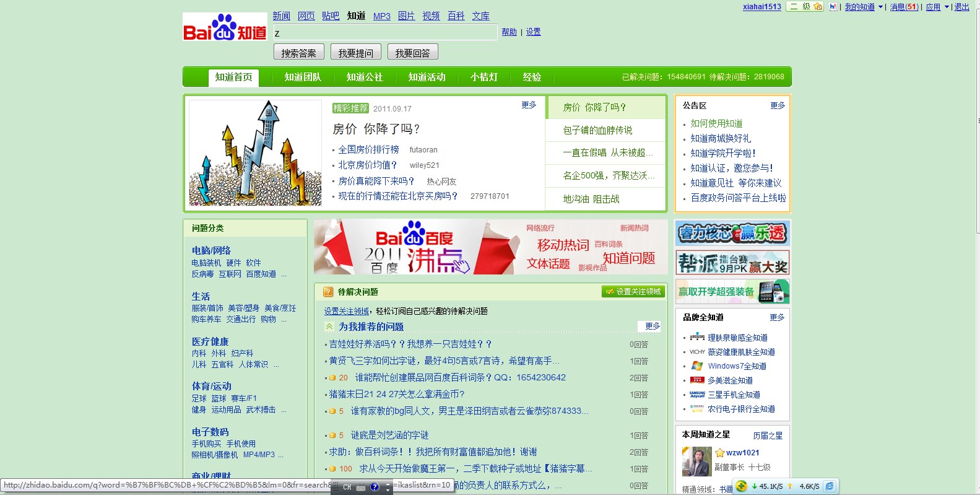
Task: Open the 我的知道 dropdown arrow
Action: (x=880, y=7)
